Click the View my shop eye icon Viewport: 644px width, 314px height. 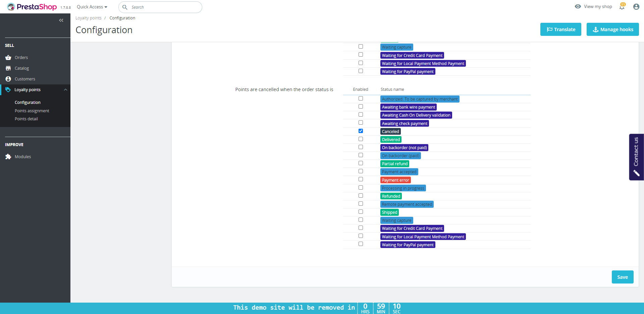[x=578, y=6]
